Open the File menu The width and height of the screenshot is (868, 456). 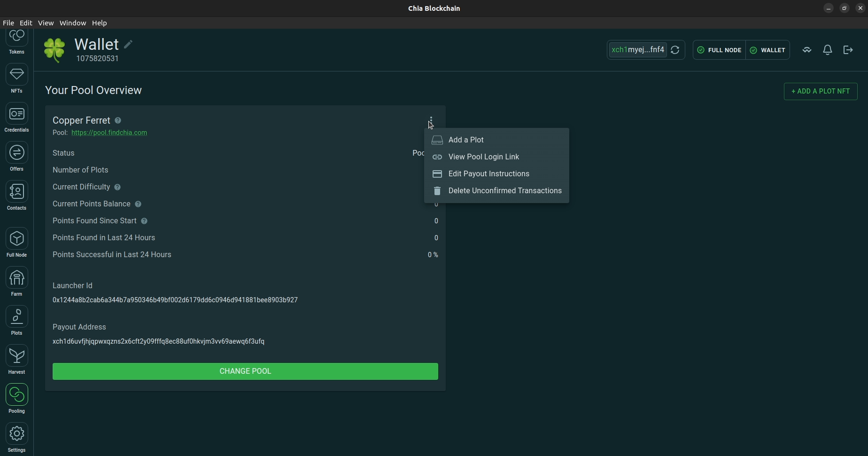[x=8, y=23]
